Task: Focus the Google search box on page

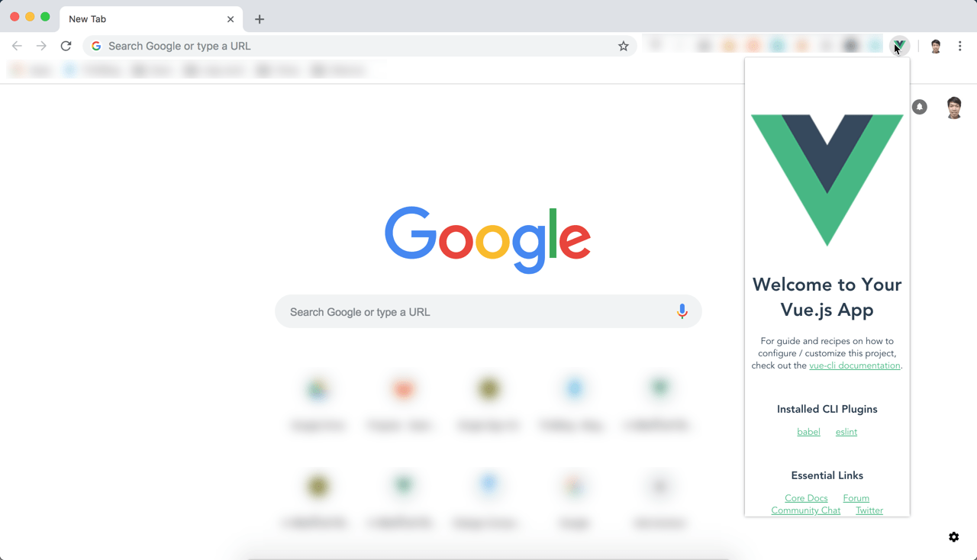Action: point(488,311)
